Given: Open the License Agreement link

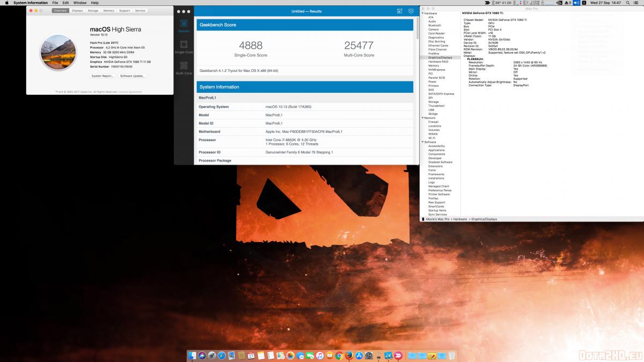Looking at the screenshot, I should tap(130, 92).
